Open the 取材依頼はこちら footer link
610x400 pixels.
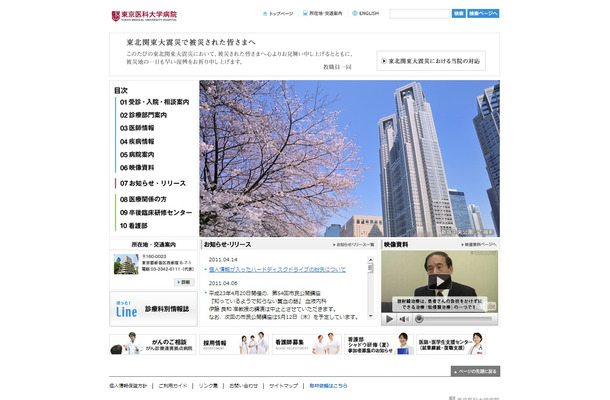click(x=328, y=386)
